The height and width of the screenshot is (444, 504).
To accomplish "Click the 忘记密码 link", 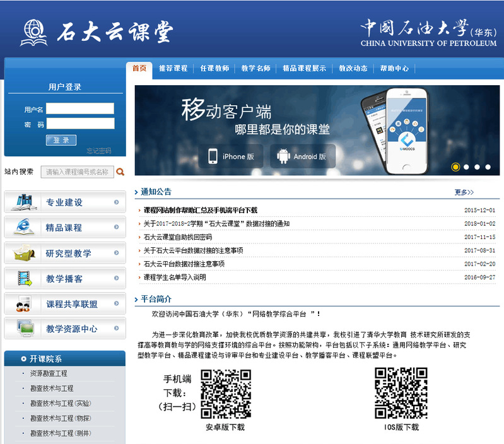I will (x=98, y=151).
